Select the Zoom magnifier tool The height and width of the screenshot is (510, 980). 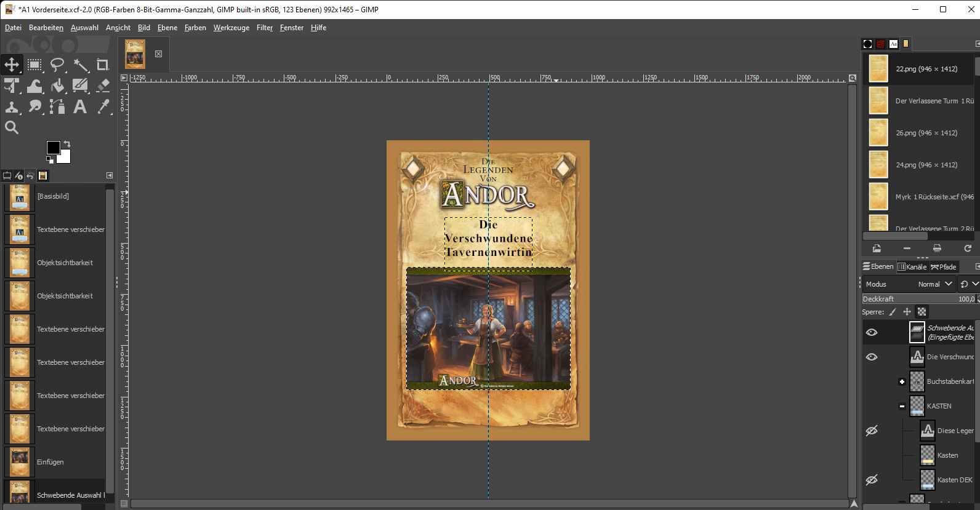tap(12, 127)
